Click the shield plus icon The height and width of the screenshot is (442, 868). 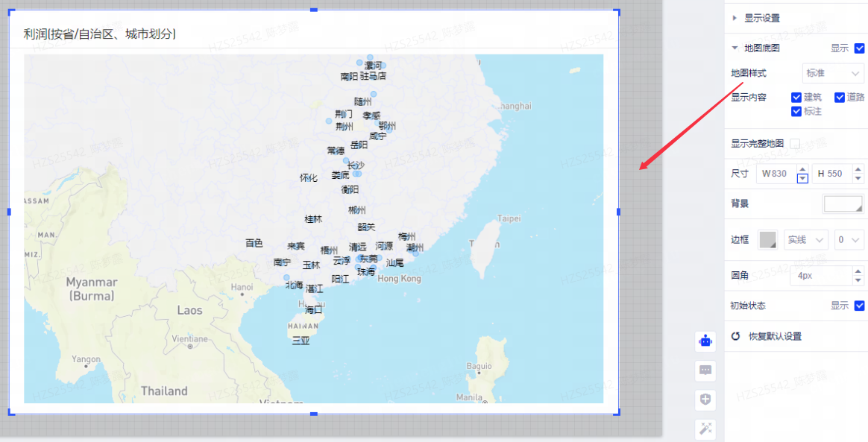705,400
